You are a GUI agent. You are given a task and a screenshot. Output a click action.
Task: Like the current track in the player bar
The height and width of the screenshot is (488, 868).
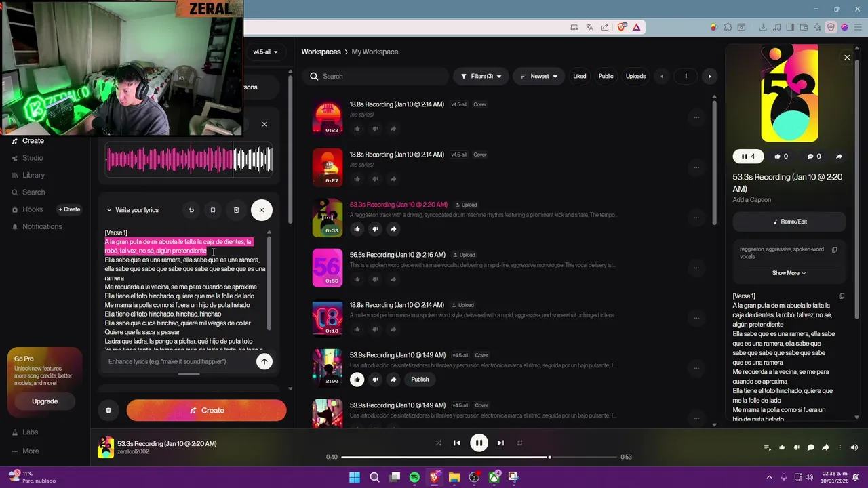point(782,447)
